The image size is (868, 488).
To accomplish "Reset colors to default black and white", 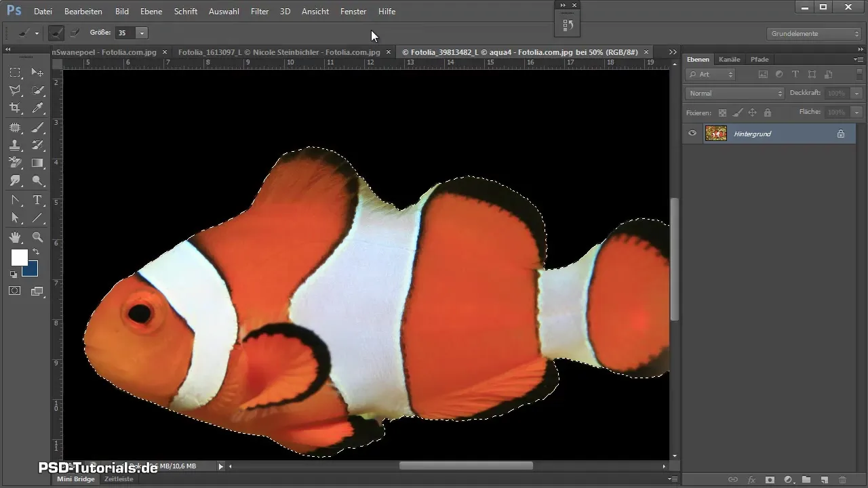I will tap(13, 274).
